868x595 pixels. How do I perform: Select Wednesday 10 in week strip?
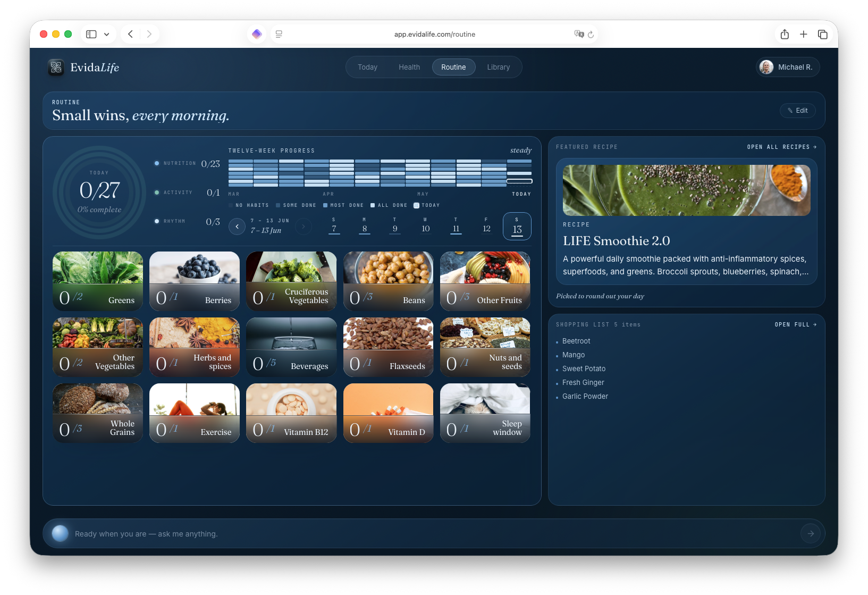tap(425, 226)
